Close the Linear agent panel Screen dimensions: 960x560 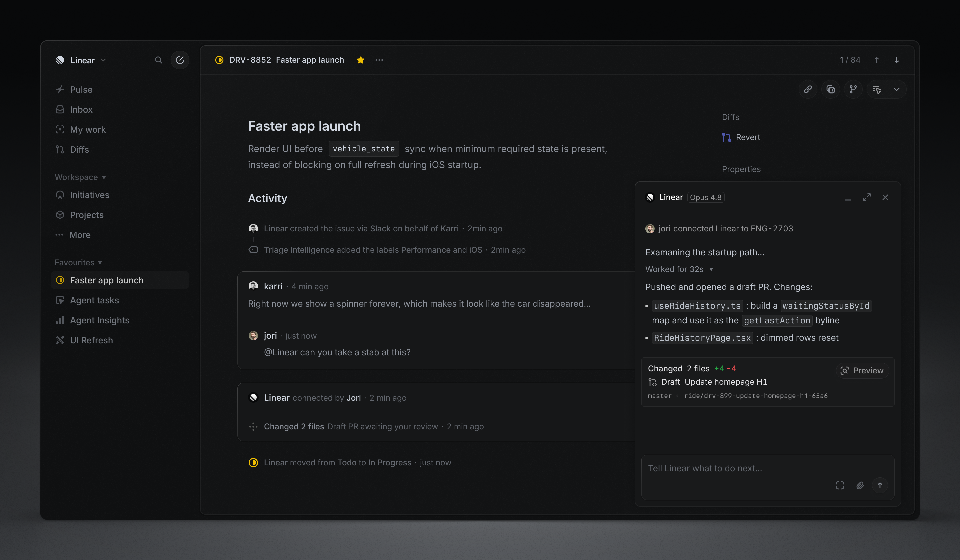coord(885,197)
